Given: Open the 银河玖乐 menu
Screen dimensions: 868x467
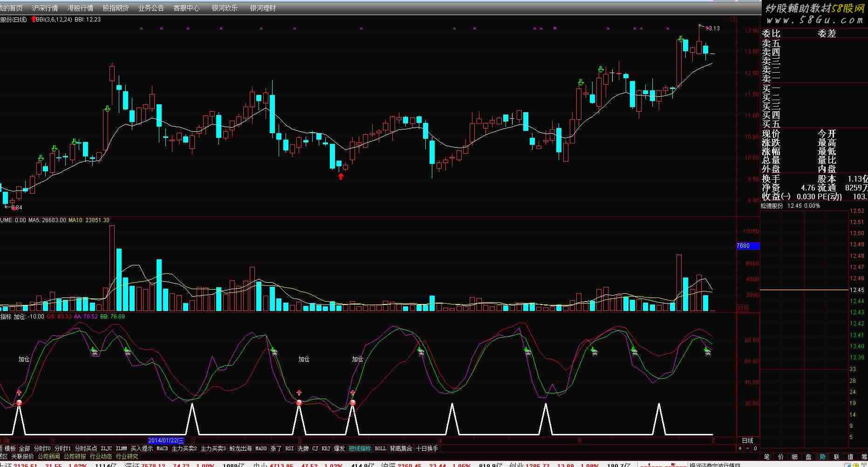Looking at the screenshot, I should [225, 8].
